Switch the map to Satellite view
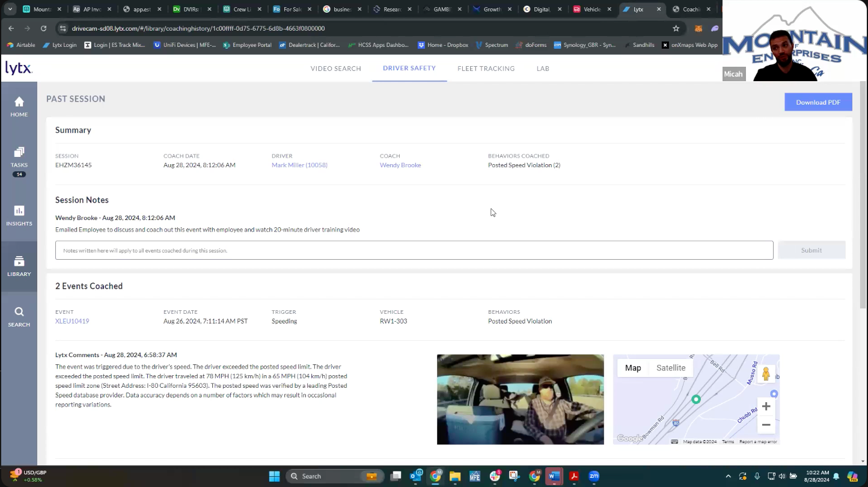The image size is (868, 487). pos(671,368)
